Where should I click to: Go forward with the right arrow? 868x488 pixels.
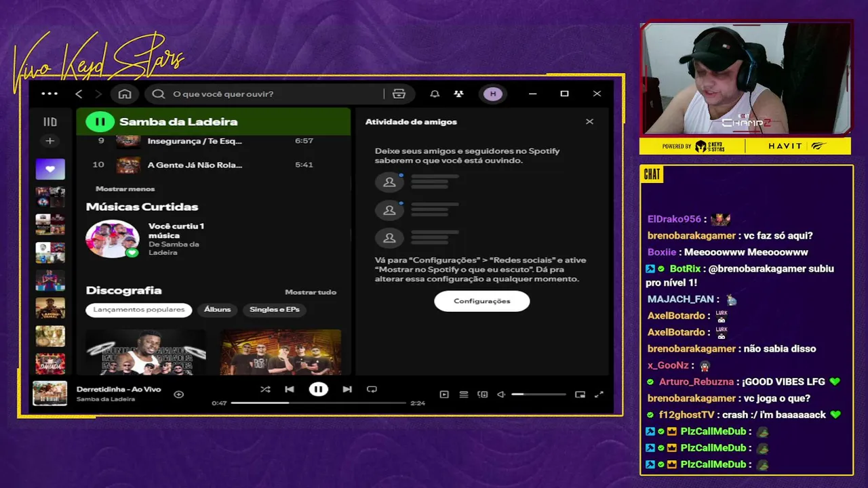pyautogui.click(x=98, y=94)
